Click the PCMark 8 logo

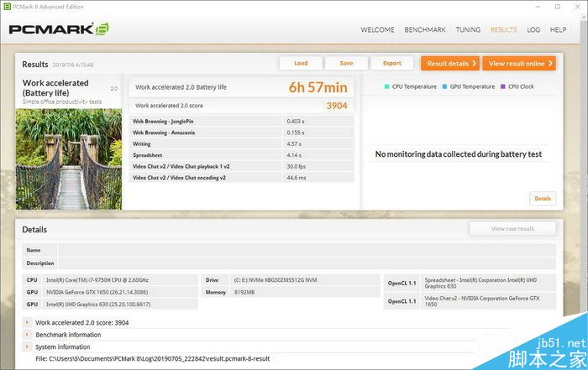[x=59, y=29]
